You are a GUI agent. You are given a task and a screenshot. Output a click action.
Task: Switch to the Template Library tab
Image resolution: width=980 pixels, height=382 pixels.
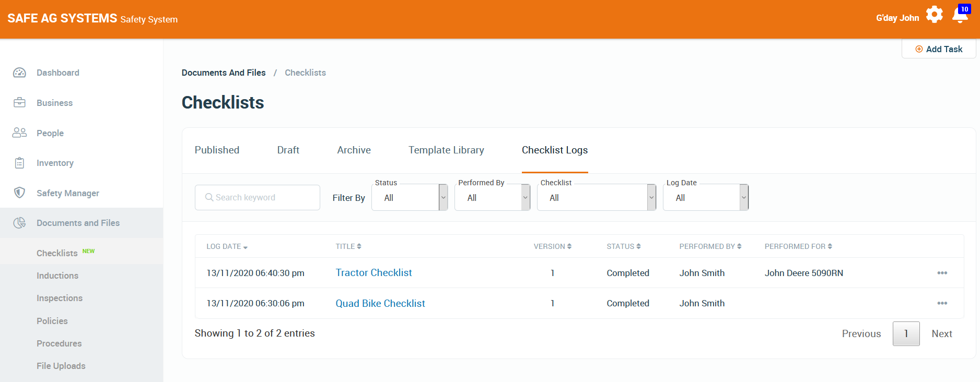(x=446, y=150)
